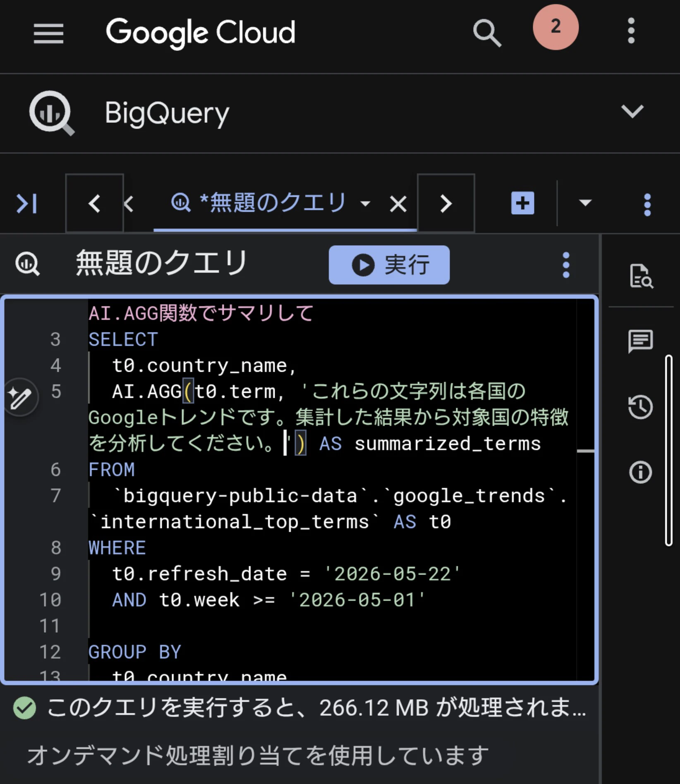Click inside the SQL editor at SELECT

123,339
